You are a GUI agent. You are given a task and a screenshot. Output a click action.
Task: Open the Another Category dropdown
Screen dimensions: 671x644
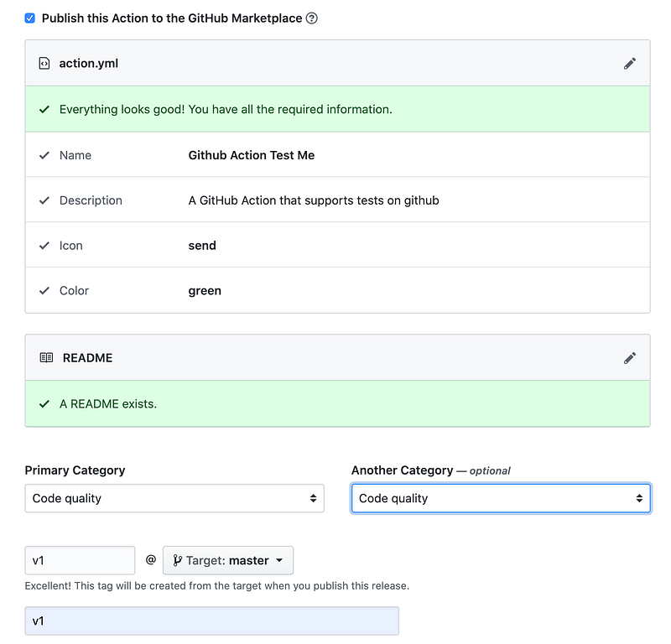point(501,498)
